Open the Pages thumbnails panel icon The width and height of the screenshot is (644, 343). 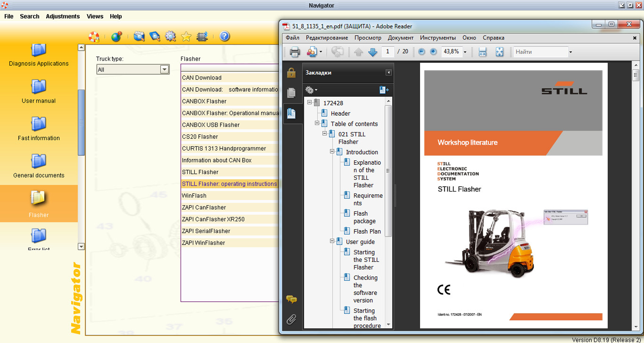[x=291, y=93]
